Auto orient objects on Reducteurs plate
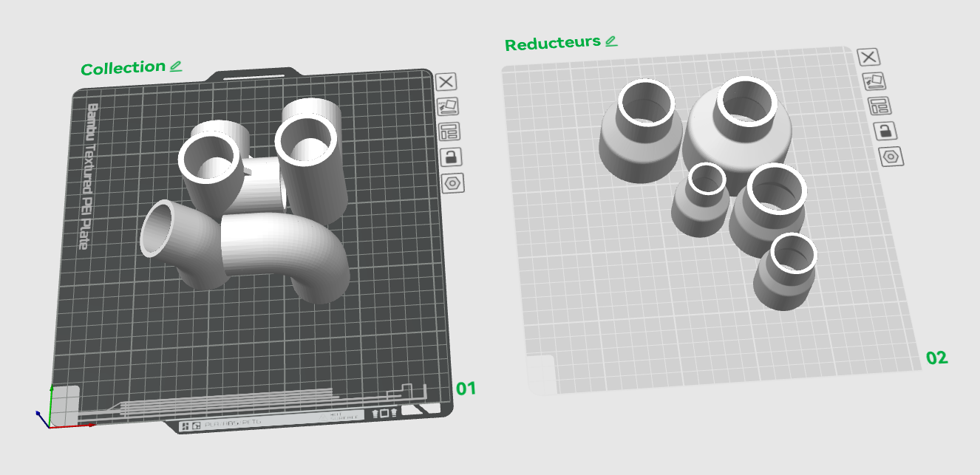Image resolution: width=980 pixels, height=475 pixels. [874, 81]
